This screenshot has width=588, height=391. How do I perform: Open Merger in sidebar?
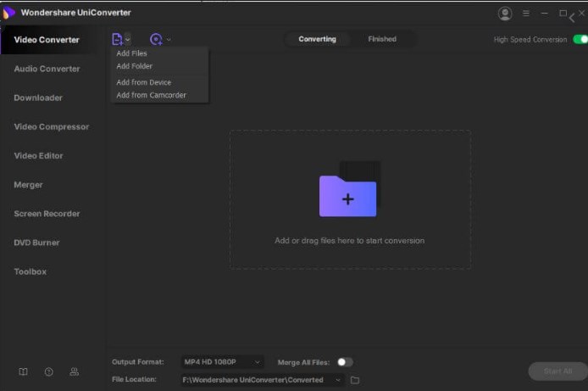click(x=28, y=185)
